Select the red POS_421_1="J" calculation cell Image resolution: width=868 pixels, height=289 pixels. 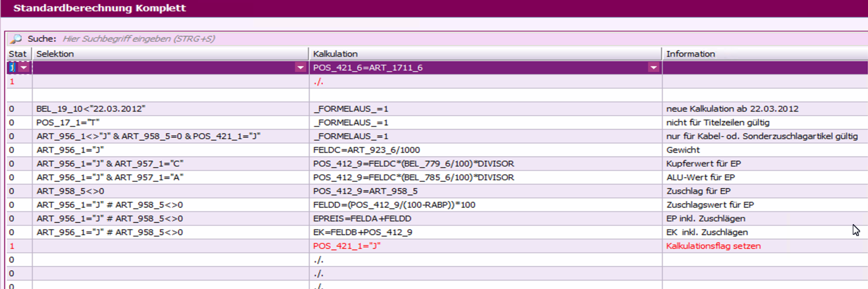347,246
